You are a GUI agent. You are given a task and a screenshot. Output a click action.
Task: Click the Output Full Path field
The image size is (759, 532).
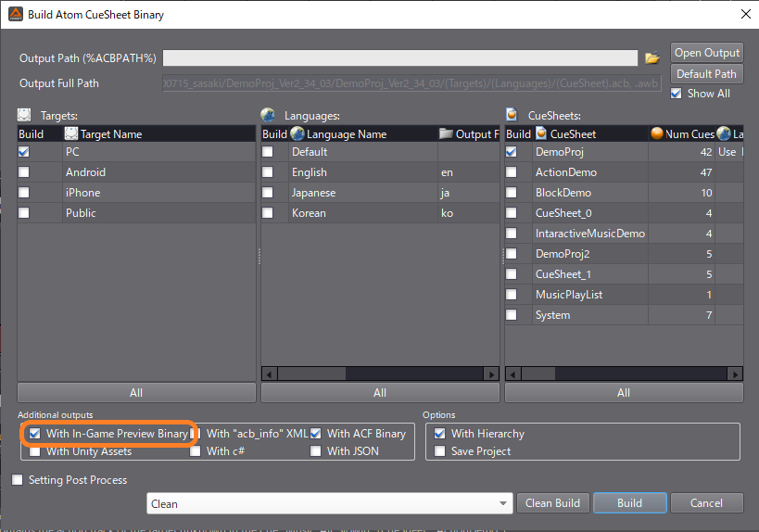pyautogui.click(x=411, y=83)
